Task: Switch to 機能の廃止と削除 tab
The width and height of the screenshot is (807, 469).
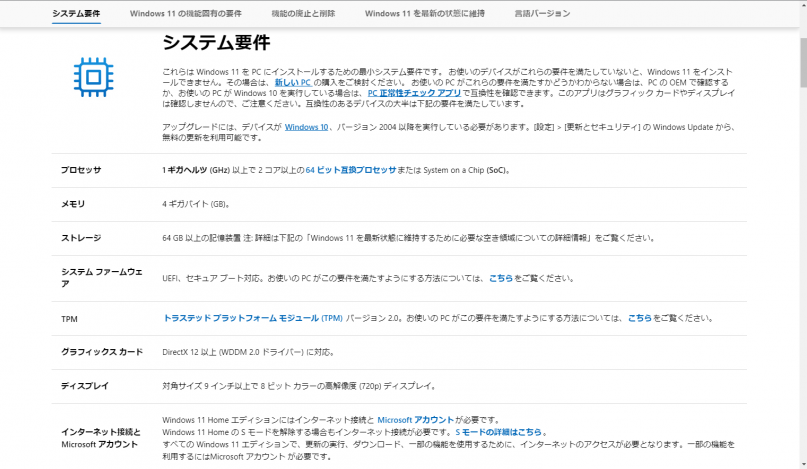Action: coord(303,14)
